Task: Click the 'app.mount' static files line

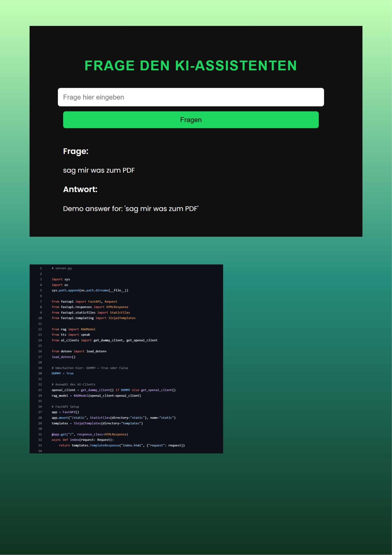Action: click(x=113, y=418)
